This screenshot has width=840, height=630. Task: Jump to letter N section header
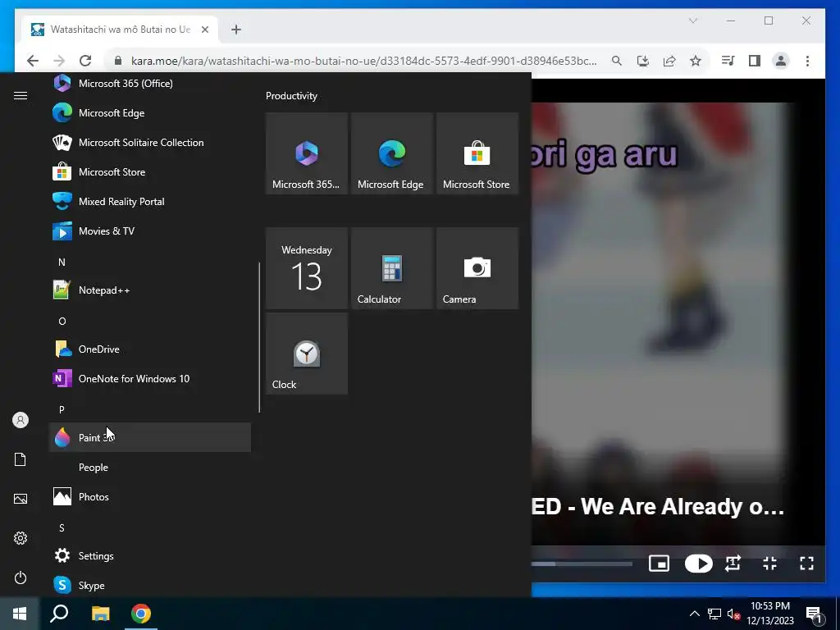click(62, 262)
